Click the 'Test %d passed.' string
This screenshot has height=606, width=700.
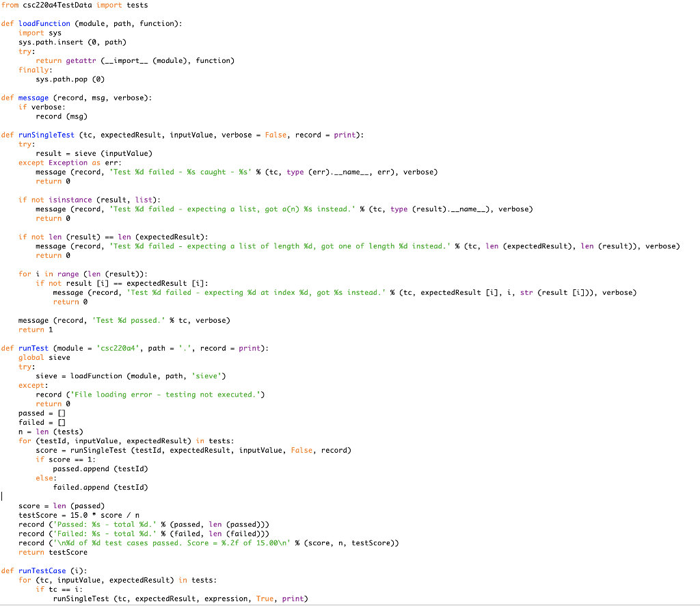(x=129, y=321)
